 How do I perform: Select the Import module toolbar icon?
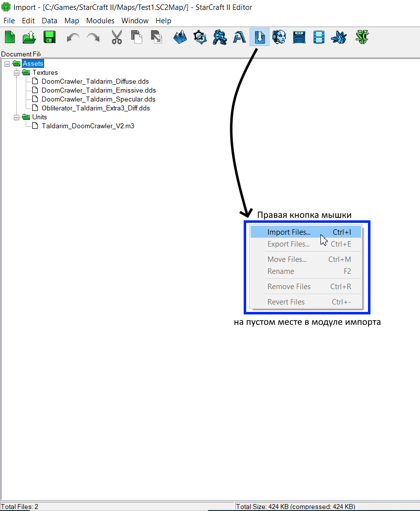point(260,37)
